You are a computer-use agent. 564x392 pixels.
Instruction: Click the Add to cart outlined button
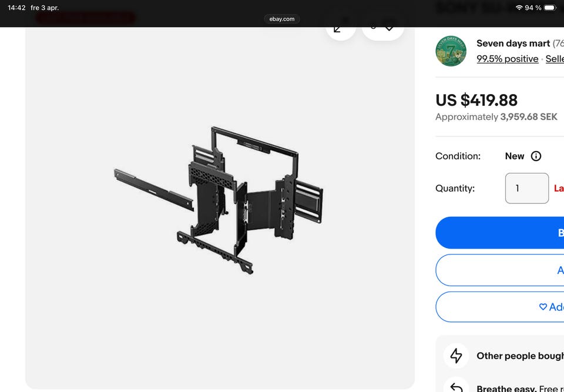[499, 270]
